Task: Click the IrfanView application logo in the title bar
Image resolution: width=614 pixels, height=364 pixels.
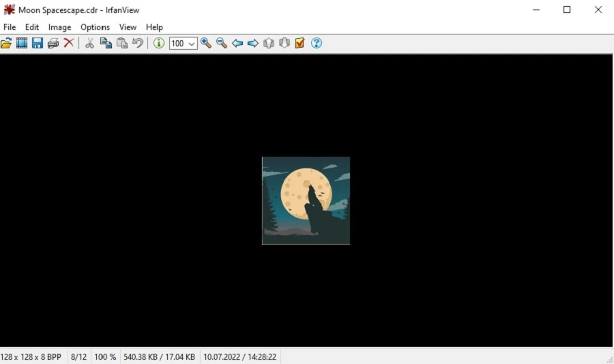Action: pos(9,10)
